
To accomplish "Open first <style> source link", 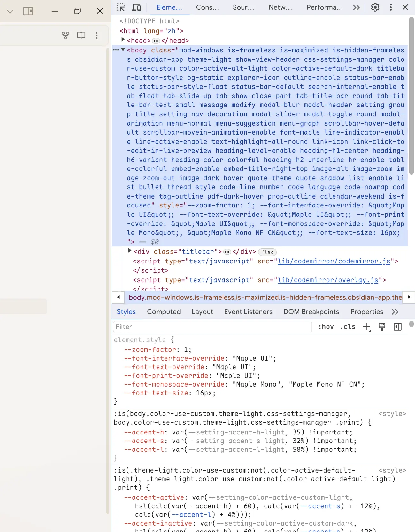I will tap(392, 414).
